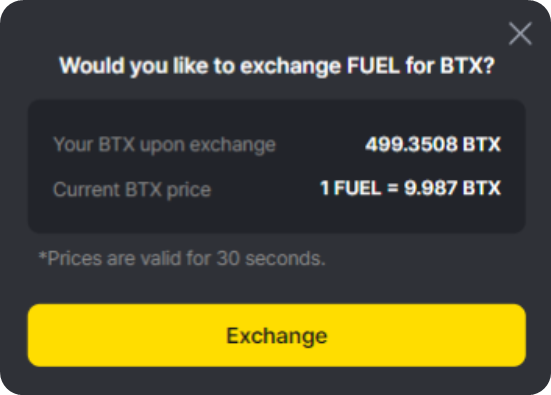Click the dark exchange details panel background
551x395 pixels.
coord(277,166)
